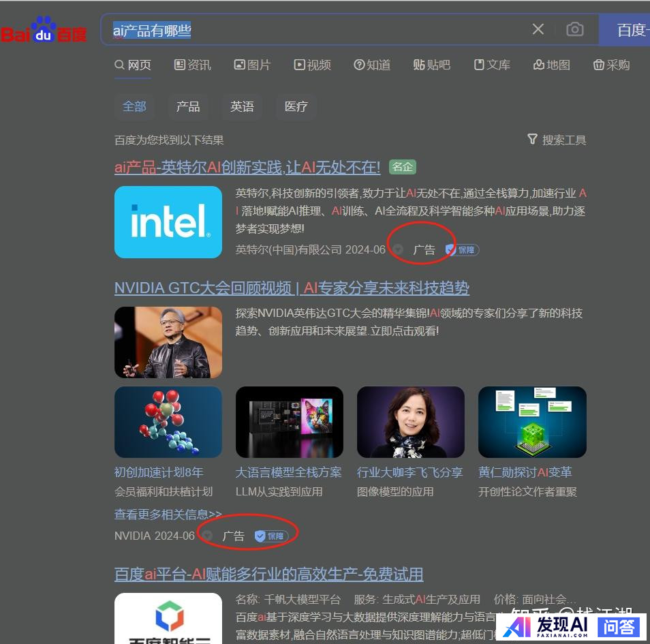Click the 李飞飞 portrait thumbnail
This screenshot has width=650, height=644.
pos(411,422)
